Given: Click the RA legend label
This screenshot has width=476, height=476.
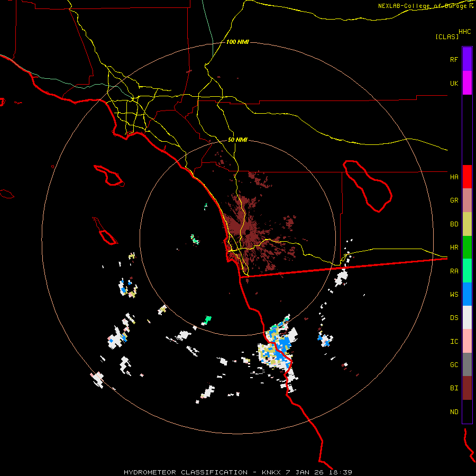Looking at the screenshot, I should pyautogui.click(x=454, y=271).
